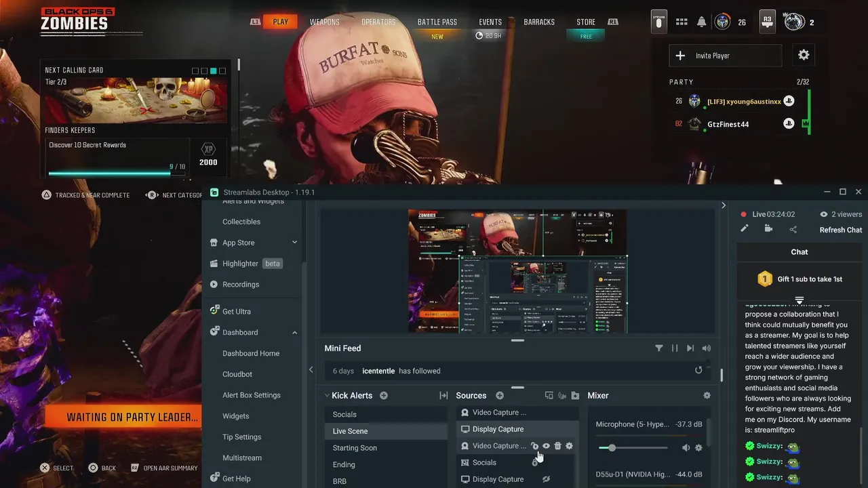The image size is (868, 488).
Task: Open the BATTLE PASS tab
Action: click(437, 22)
